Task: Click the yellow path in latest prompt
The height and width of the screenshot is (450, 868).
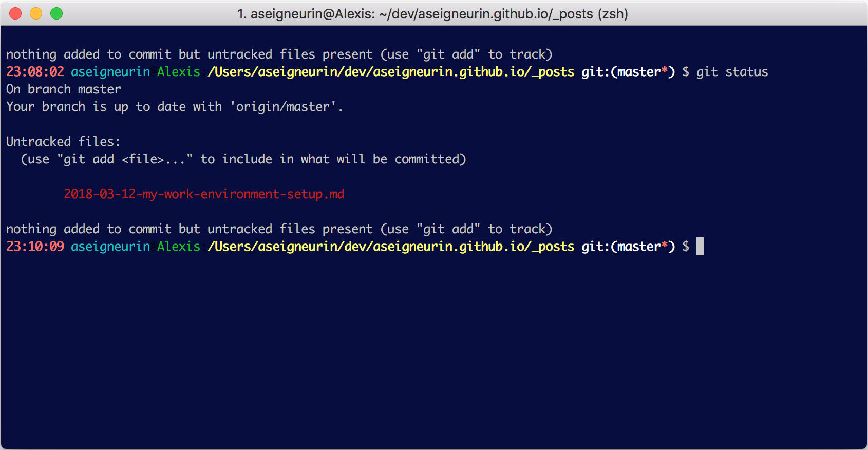Action: (391, 247)
